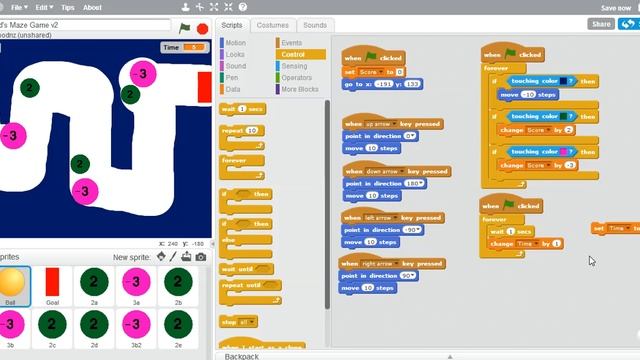Click pink swatch in touching color block
640x360 pixels.
(x=563, y=152)
